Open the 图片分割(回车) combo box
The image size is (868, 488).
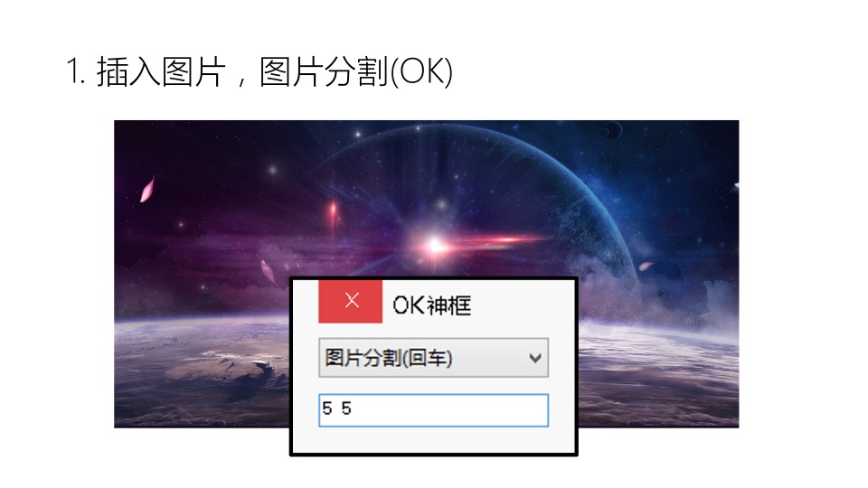click(x=433, y=358)
